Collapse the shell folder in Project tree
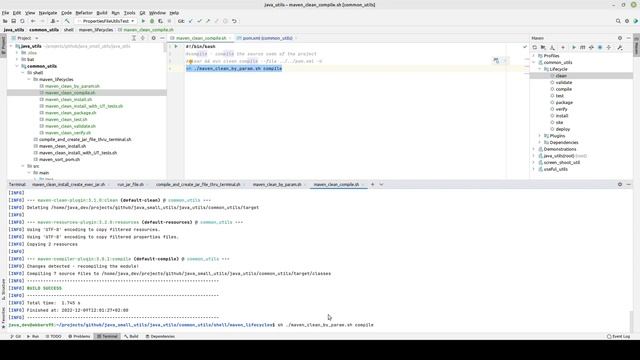The height and width of the screenshot is (360, 640). (23, 73)
